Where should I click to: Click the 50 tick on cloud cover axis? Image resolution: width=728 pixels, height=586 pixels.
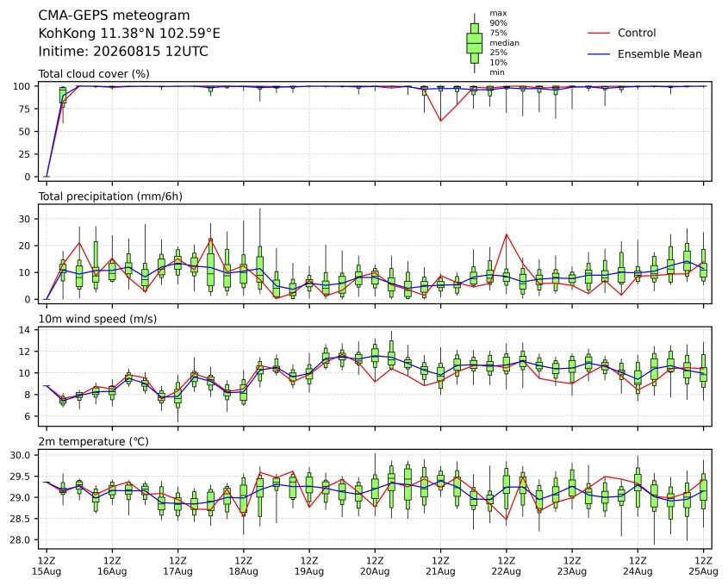(x=25, y=131)
